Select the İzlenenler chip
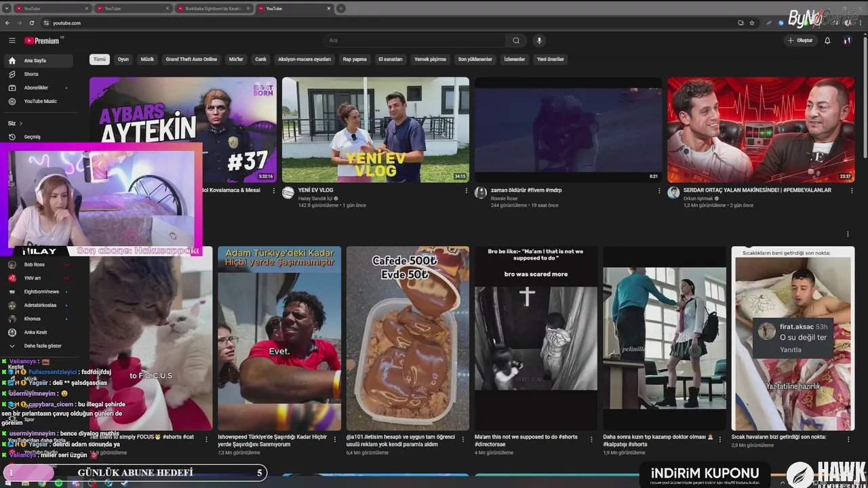The height and width of the screenshot is (488, 868). click(x=515, y=59)
